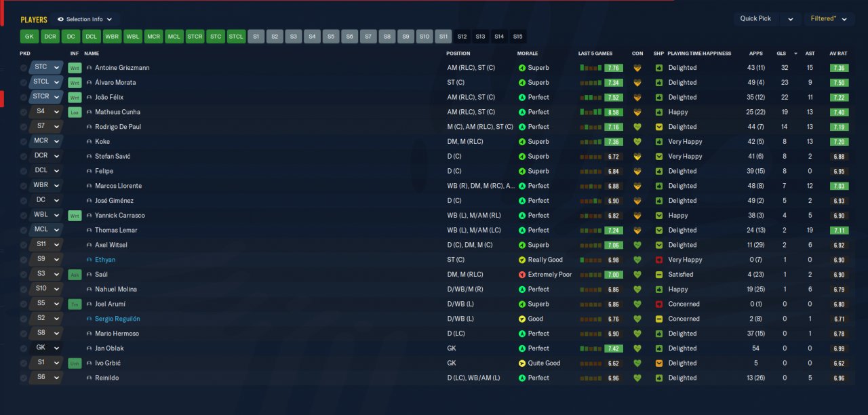
Task: Click Sergio Reguilón's yellow Good morale icon
Action: tap(521, 319)
